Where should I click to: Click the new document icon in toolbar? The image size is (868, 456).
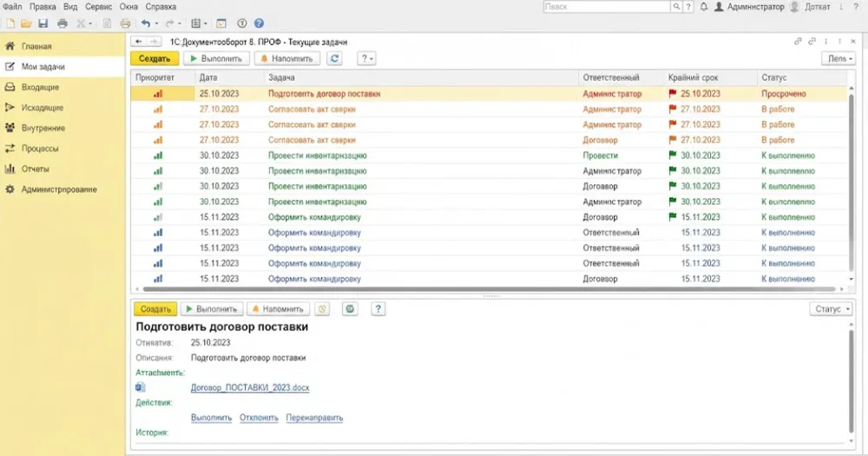(x=10, y=23)
